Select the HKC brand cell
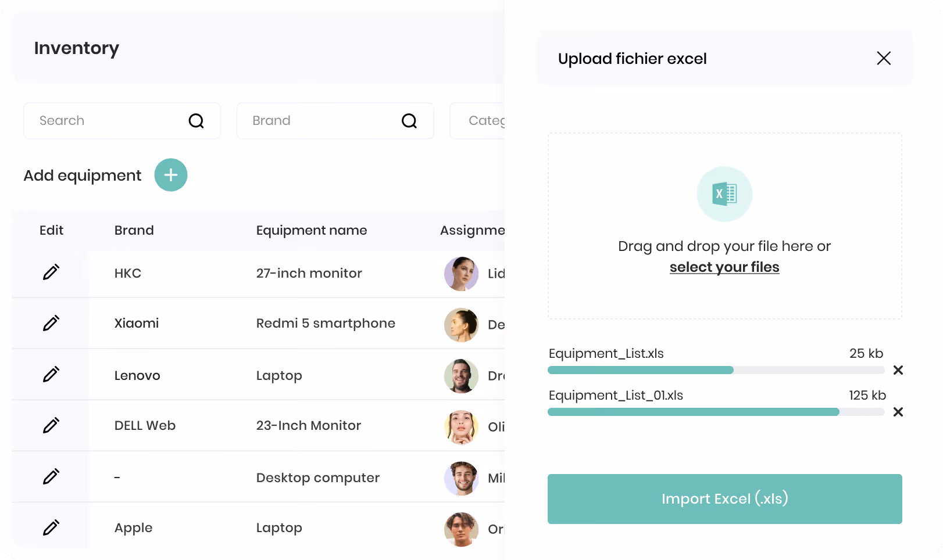 click(128, 273)
